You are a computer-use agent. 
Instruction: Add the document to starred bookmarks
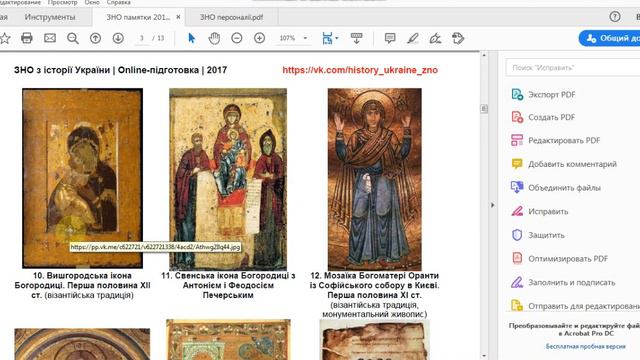[4, 38]
